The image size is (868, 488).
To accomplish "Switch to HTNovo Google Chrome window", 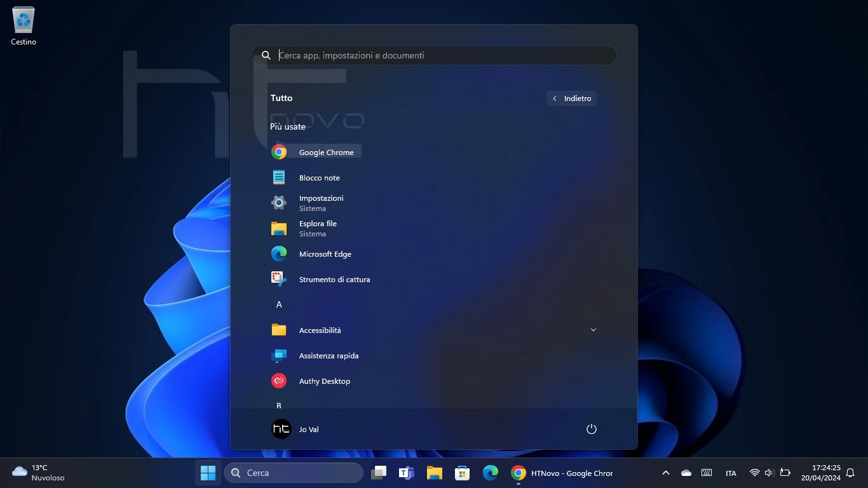I will click(x=562, y=473).
